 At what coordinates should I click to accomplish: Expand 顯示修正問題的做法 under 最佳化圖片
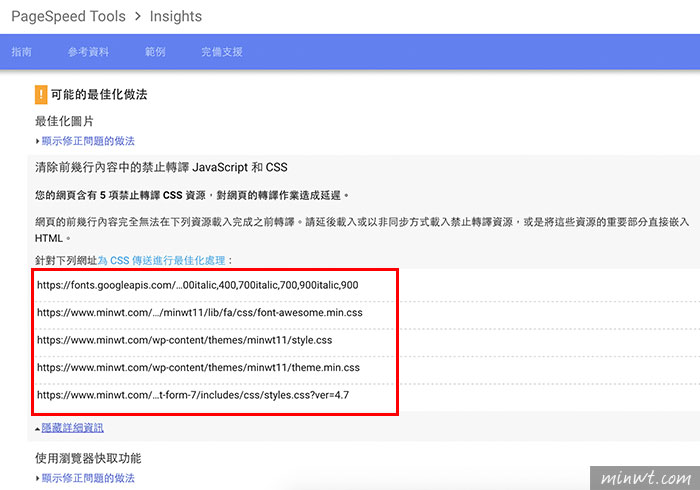[88, 141]
